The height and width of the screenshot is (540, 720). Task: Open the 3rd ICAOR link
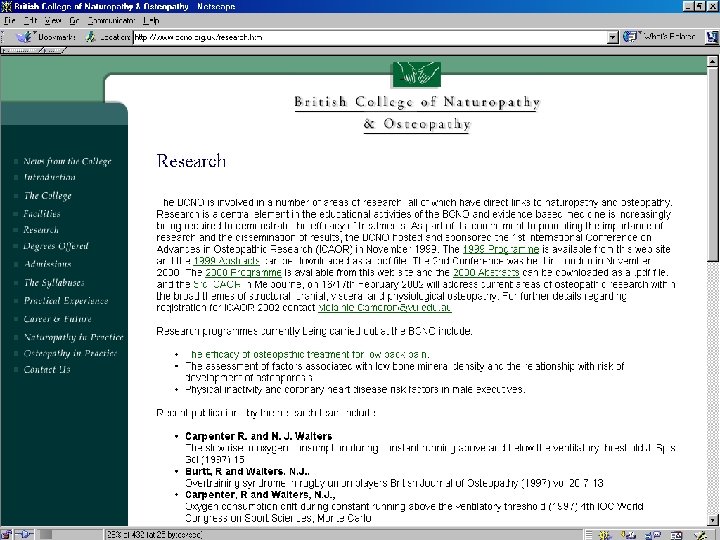216,284
